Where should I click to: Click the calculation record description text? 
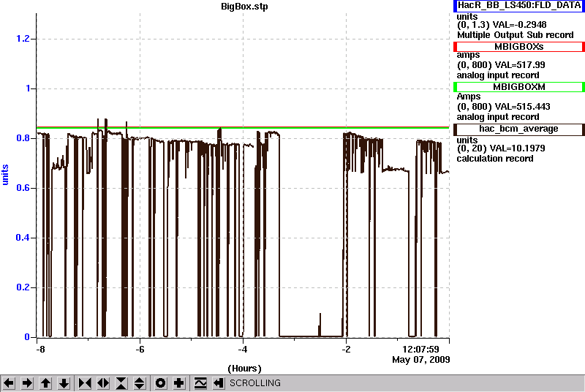click(x=495, y=159)
